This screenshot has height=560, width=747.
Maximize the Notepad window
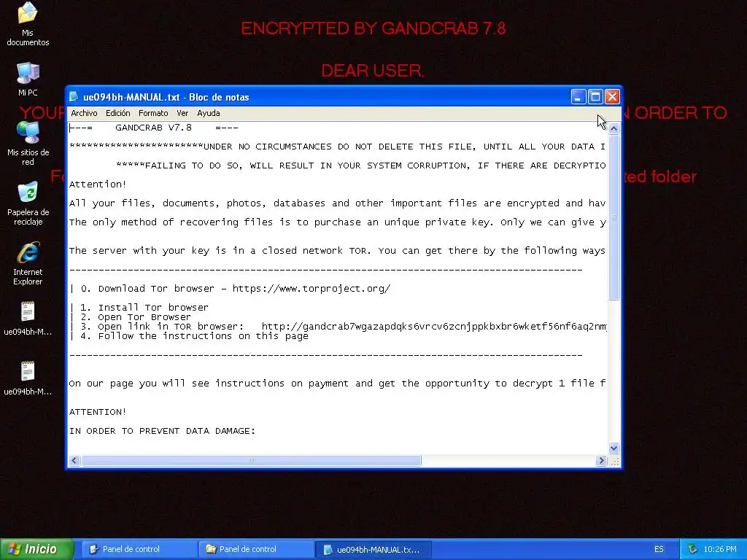(x=595, y=97)
